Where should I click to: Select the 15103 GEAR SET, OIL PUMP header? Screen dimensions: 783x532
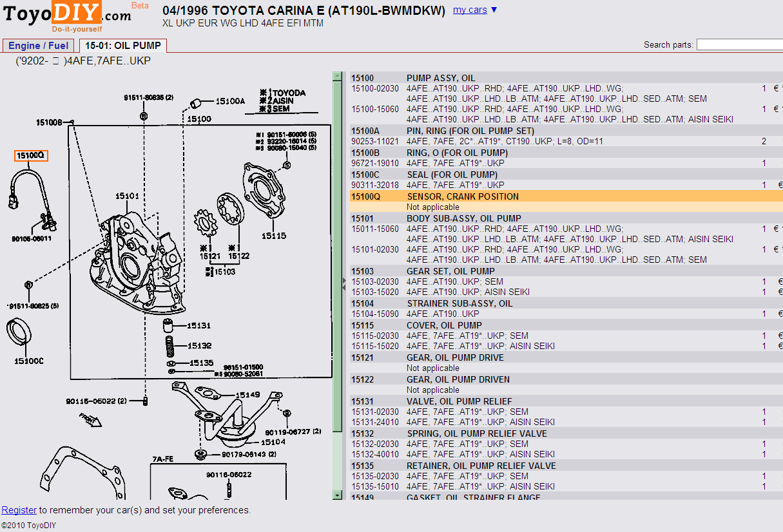click(x=566, y=271)
